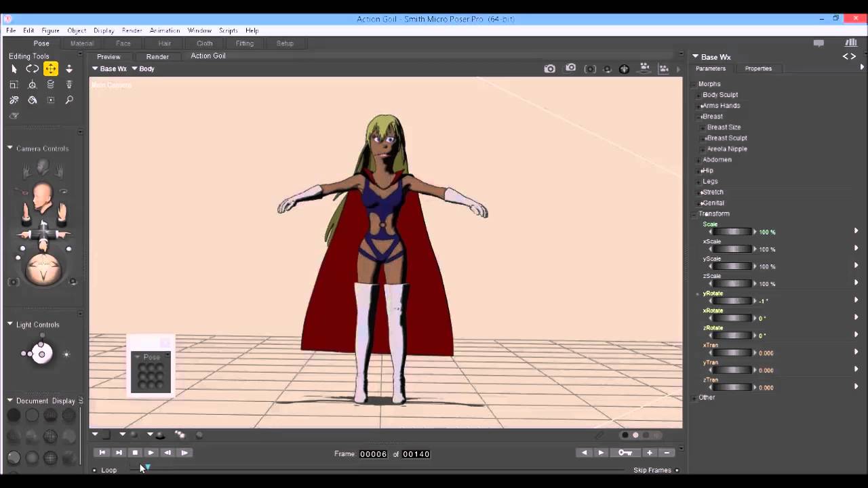
Task: Add a keyframe with plus button
Action: tap(650, 453)
